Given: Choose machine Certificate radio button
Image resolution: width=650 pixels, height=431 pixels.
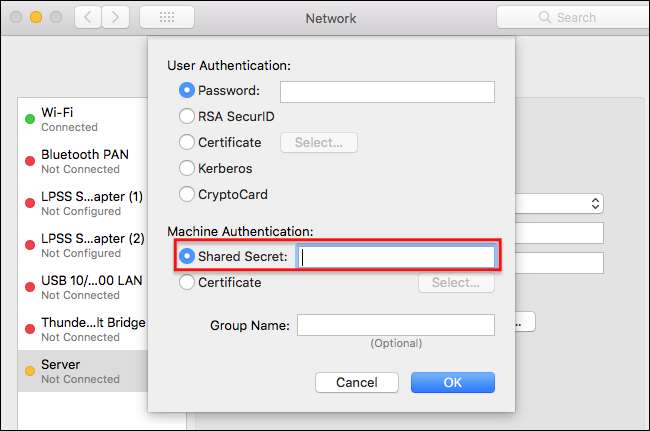Looking at the screenshot, I should (187, 283).
